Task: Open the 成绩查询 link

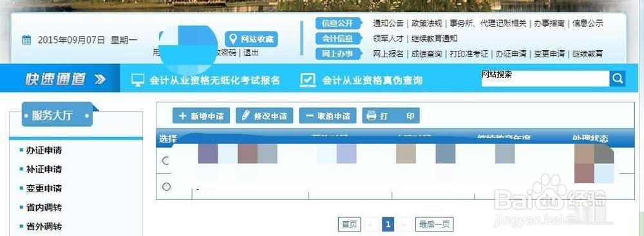Action: click(427, 54)
